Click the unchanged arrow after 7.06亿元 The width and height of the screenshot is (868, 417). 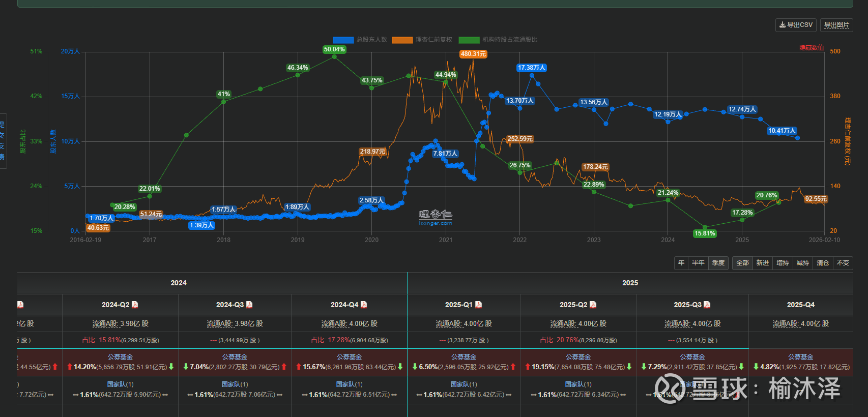point(280,395)
